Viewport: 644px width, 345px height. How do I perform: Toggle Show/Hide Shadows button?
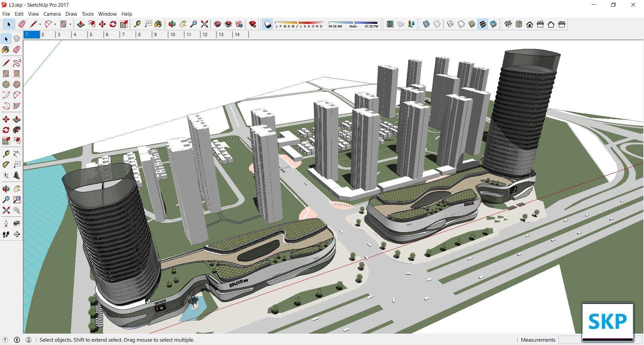coord(267,24)
